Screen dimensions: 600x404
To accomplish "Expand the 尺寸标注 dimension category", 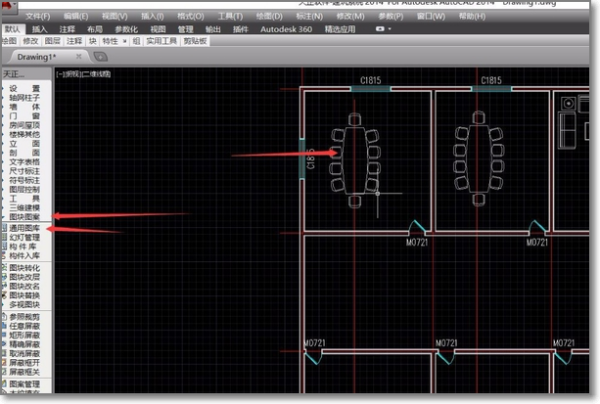I will tap(24, 171).
